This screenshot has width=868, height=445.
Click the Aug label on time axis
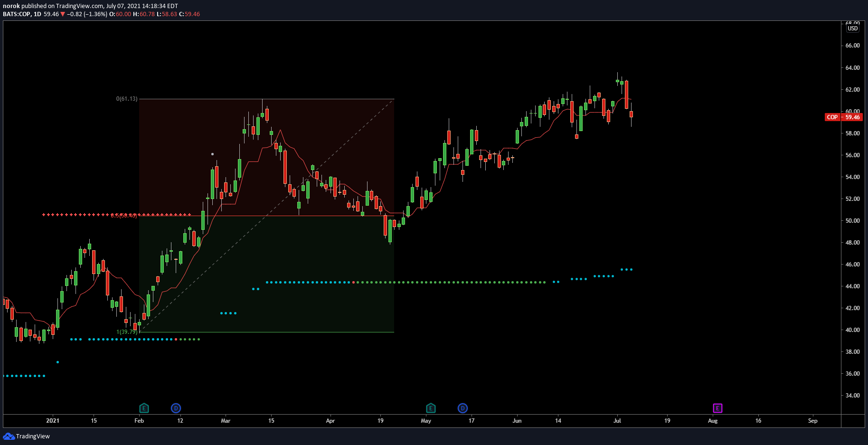(713, 421)
